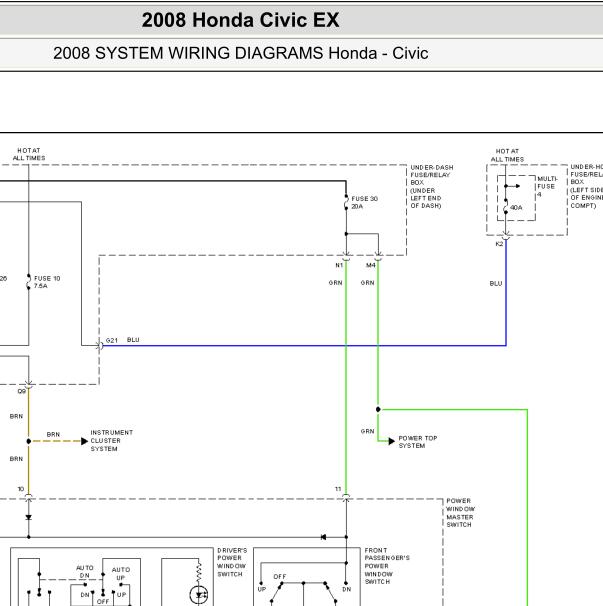Click the "FUSE 10 7.5A" label
This screenshot has height=606, width=603.
coord(47,282)
